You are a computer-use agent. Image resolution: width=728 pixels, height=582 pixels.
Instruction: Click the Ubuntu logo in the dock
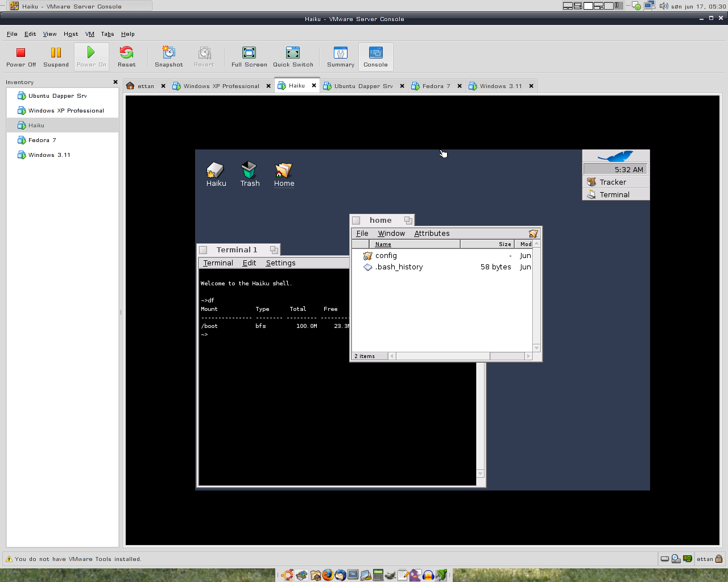coord(287,575)
